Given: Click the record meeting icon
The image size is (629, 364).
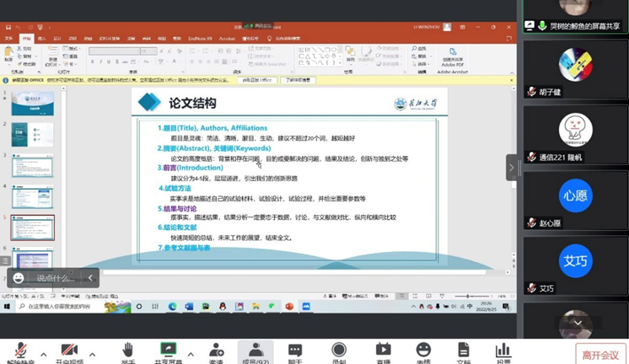Looking at the screenshot, I should 339,351.
